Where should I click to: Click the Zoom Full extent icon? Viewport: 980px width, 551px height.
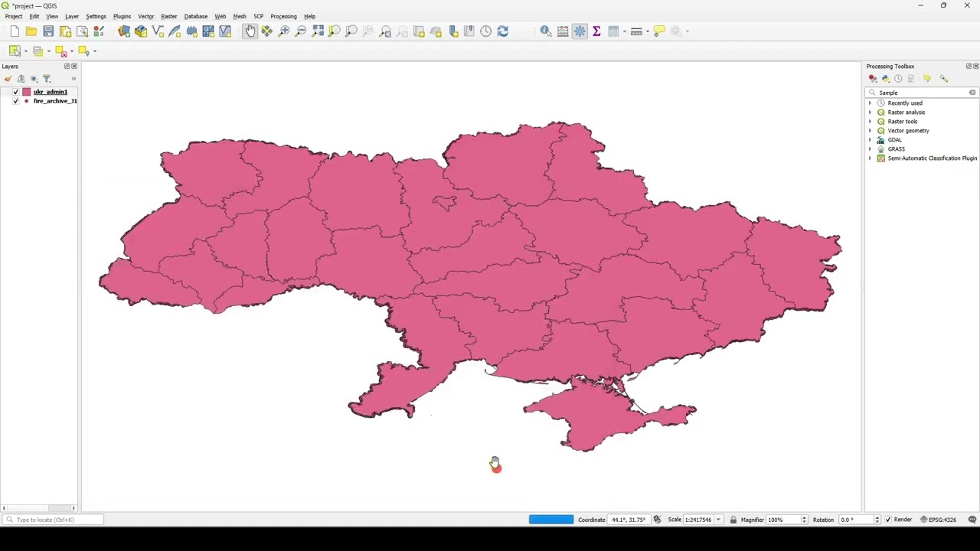tap(318, 31)
